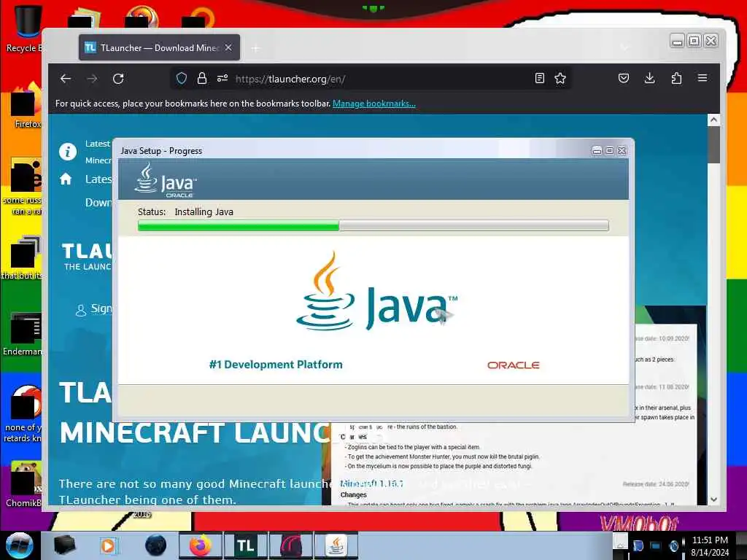Reload the TLauncher page
Viewport: 747px width, 560px height.
point(118,79)
